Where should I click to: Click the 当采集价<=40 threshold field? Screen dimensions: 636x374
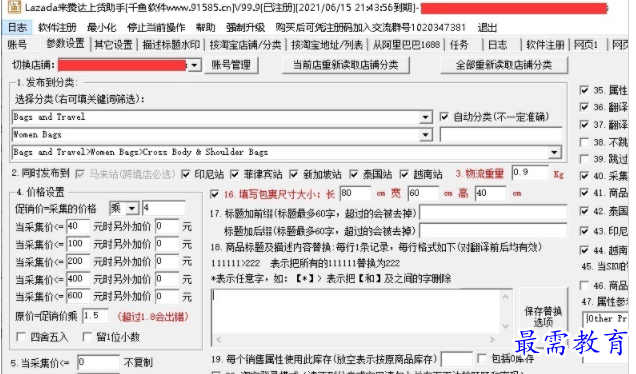click(x=78, y=226)
